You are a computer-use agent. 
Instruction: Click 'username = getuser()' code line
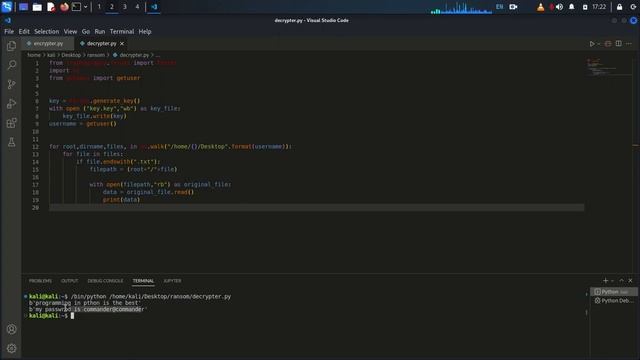82,124
